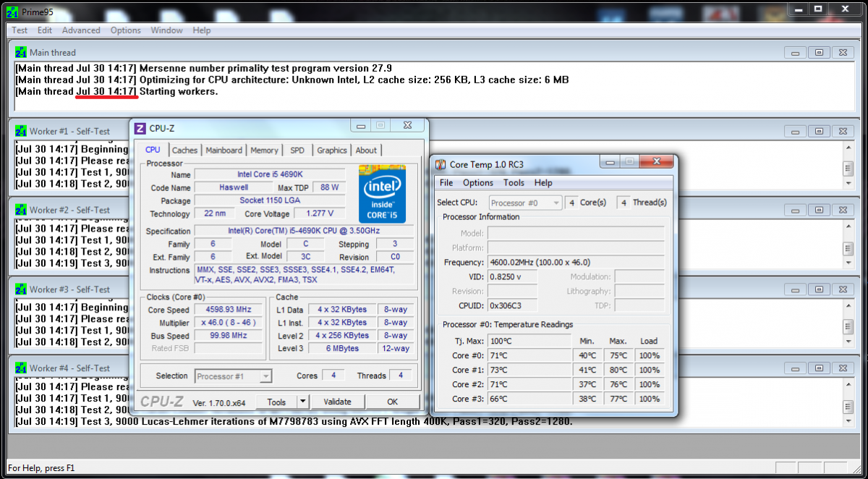The height and width of the screenshot is (479, 868).
Task: Click the Bus Speed value "99.98 MHz"
Action: coord(229,336)
